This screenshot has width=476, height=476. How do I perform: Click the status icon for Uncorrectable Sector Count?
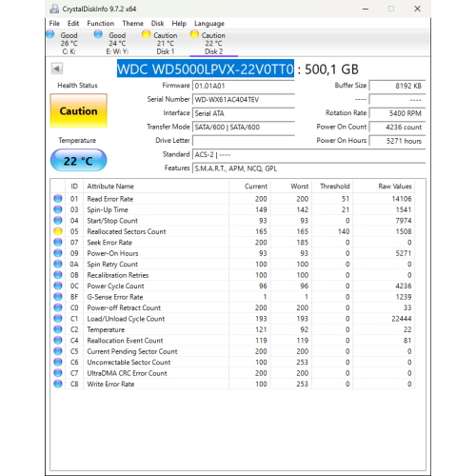tap(58, 362)
